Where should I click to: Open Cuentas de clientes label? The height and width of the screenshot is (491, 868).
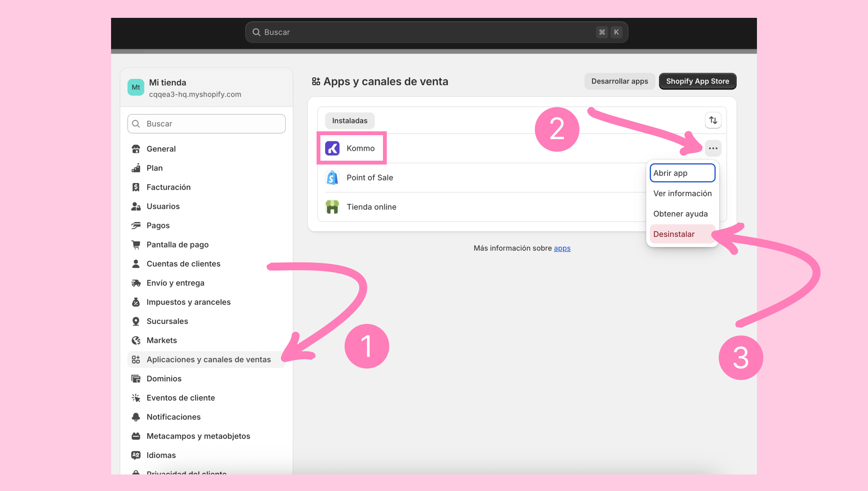[183, 264]
